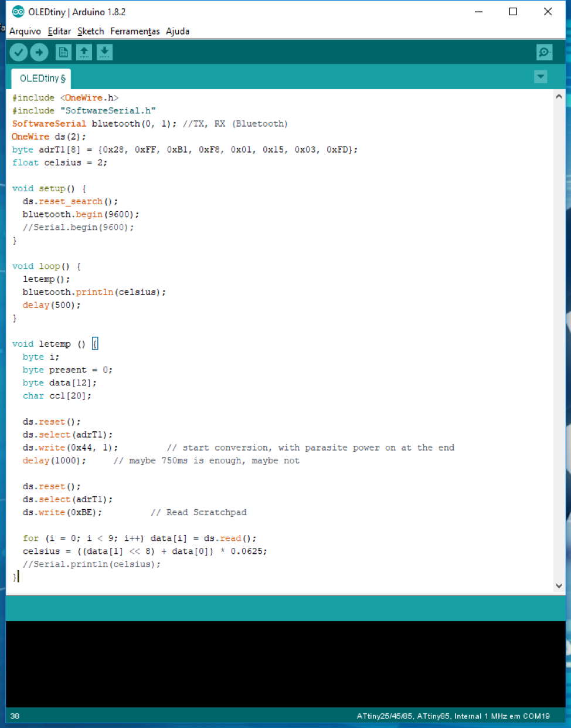Click the editor scrollbar down arrow
Screen dimensions: 571x728
coord(559,585)
